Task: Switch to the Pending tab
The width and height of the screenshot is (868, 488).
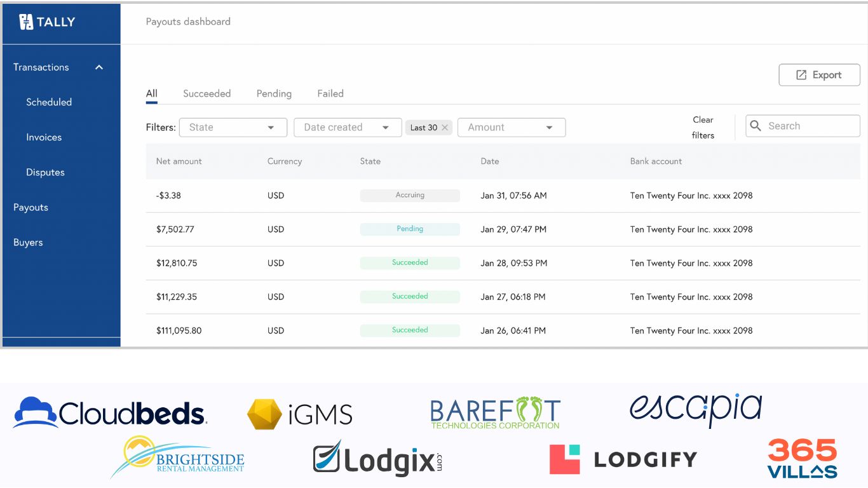Action: click(274, 93)
